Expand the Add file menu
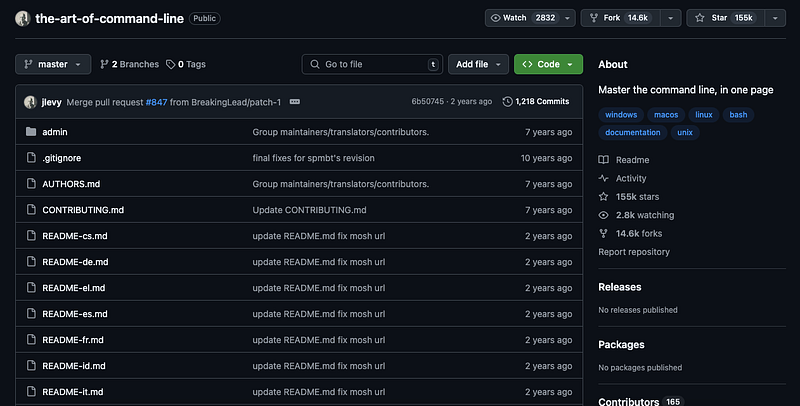800x406 pixels. [479, 64]
